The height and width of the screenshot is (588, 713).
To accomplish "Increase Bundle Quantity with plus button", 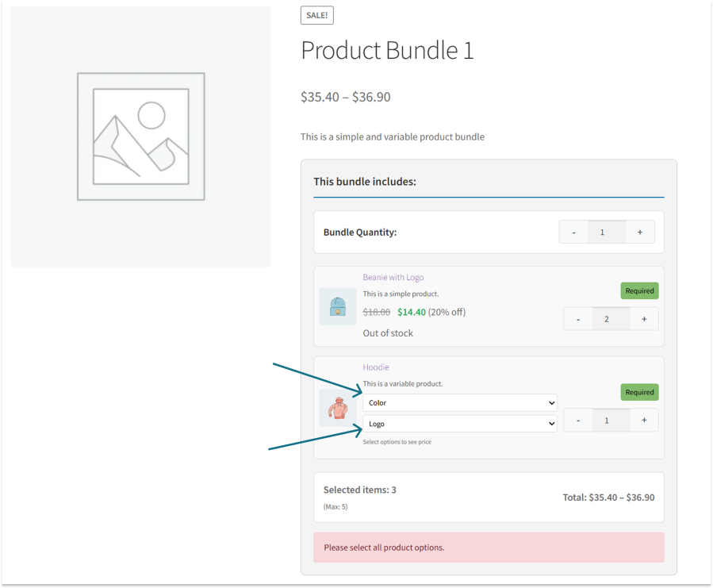I will 639,232.
